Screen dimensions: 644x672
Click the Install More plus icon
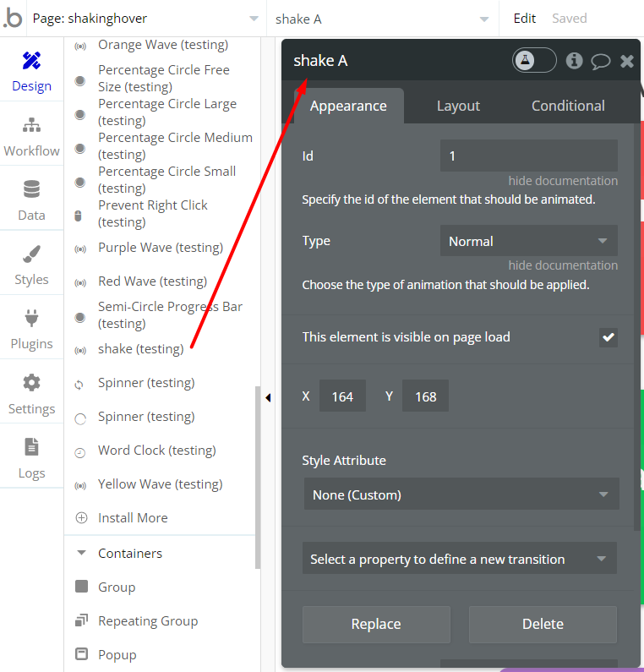click(81, 517)
